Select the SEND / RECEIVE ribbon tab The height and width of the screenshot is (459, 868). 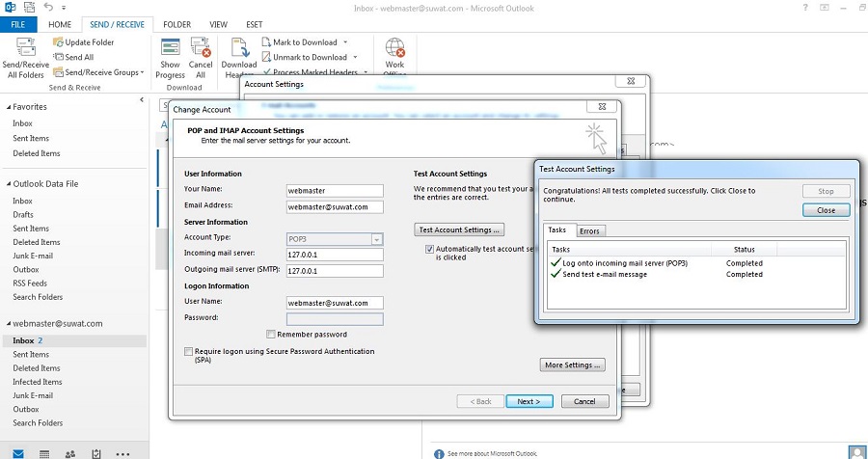pyautogui.click(x=117, y=24)
